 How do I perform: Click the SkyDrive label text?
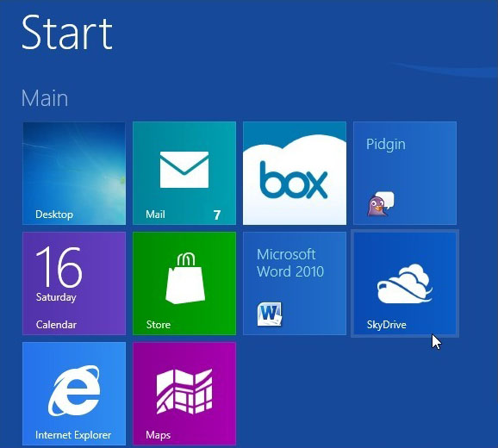click(387, 325)
